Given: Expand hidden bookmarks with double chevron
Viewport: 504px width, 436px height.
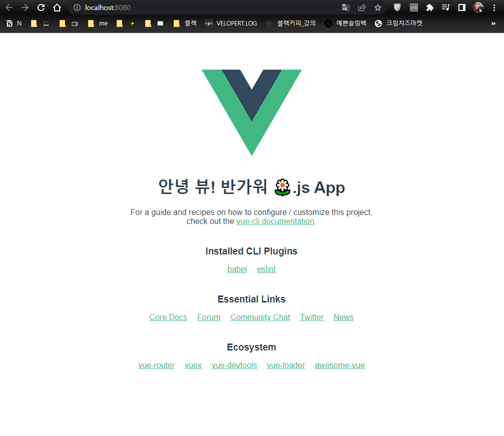Looking at the screenshot, I should [x=493, y=23].
